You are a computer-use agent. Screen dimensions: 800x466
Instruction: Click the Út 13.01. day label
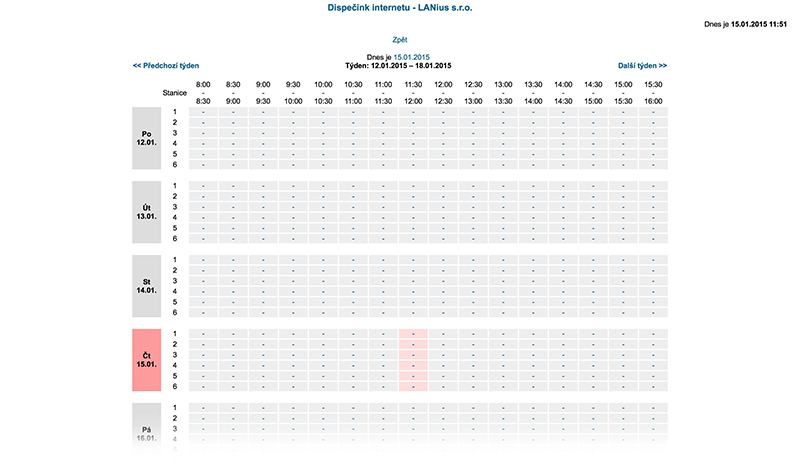pyautogui.click(x=146, y=212)
